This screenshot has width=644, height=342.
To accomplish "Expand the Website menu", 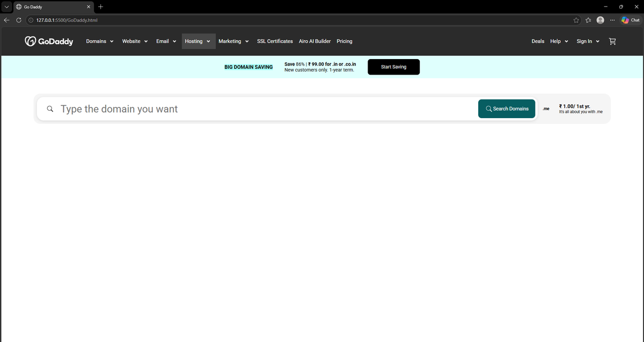I will (x=135, y=41).
